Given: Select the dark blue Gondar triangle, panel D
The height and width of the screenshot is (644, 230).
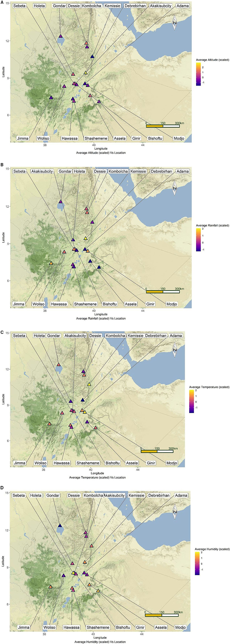Looking at the screenshot, I should pos(60,526).
